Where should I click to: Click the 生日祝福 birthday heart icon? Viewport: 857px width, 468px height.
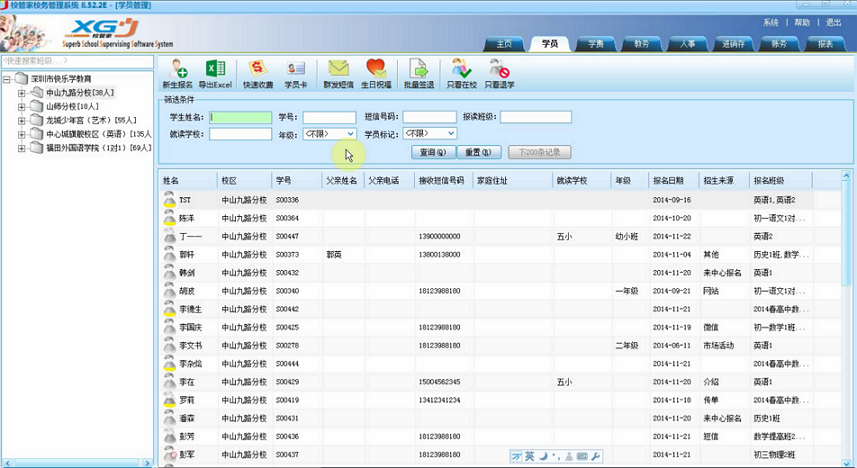[x=376, y=69]
